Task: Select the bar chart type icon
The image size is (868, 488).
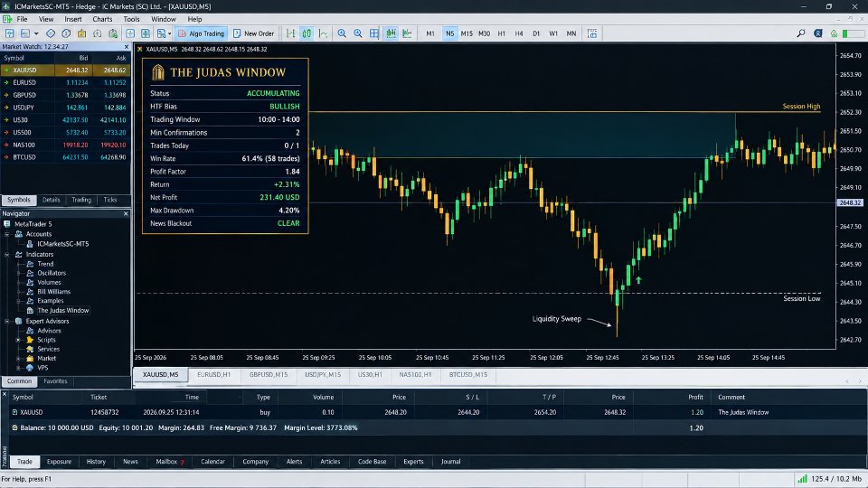Action: pyautogui.click(x=290, y=33)
